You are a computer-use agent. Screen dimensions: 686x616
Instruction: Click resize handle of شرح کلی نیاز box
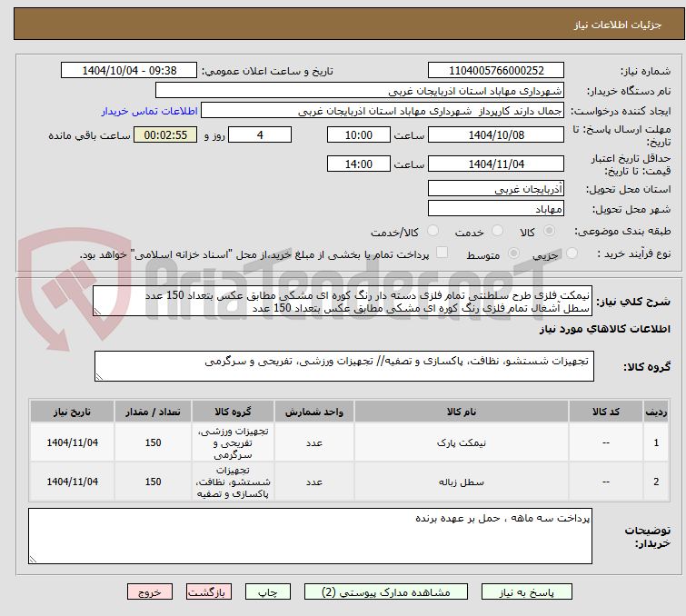97,311
